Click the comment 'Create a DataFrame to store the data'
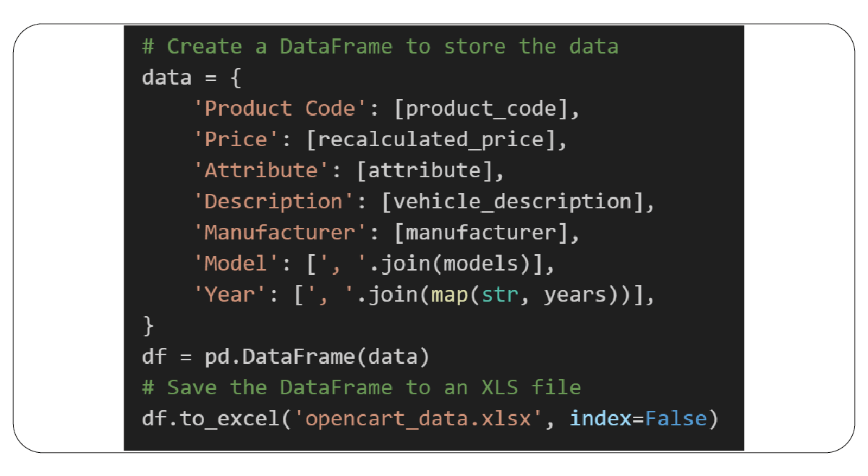The width and height of the screenshot is (868, 476). coord(380,47)
